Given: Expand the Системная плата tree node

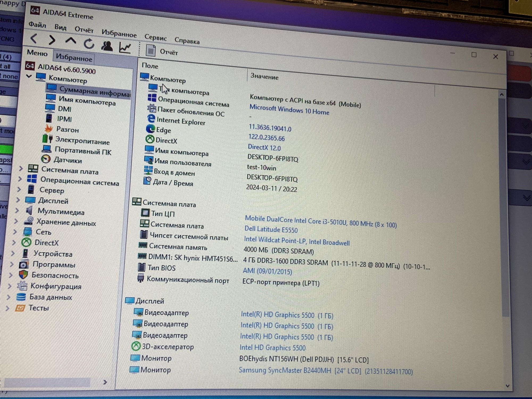Looking at the screenshot, I should click(21, 168).
